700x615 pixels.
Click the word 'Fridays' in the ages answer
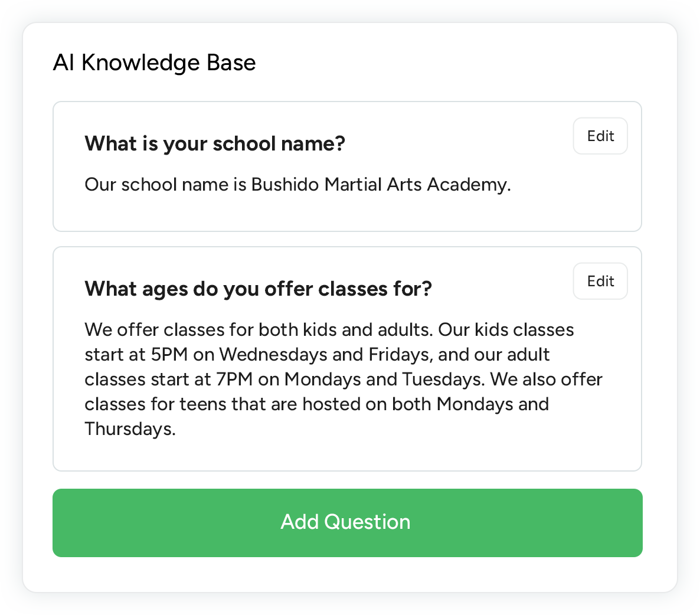coord(399,354)
